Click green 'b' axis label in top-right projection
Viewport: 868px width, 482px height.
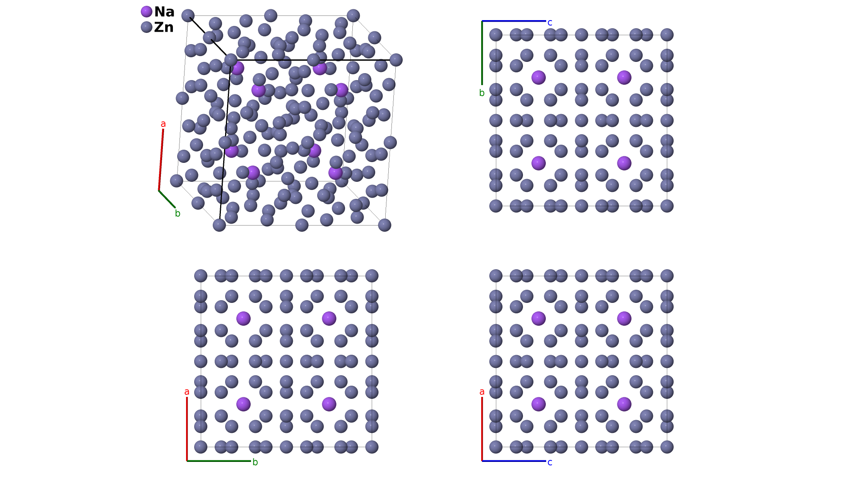click(x=482, y=93)
